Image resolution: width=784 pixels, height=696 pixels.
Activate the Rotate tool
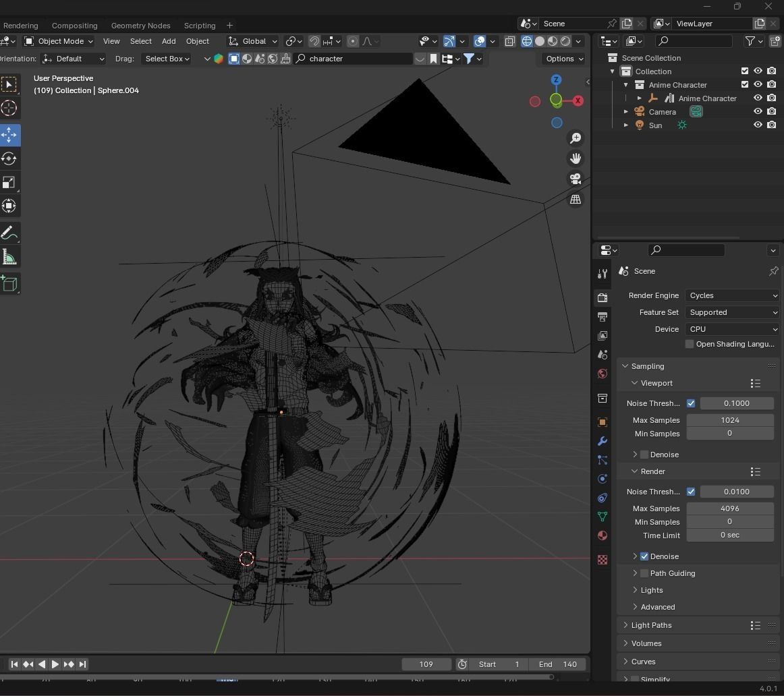[x=9, y=158]
